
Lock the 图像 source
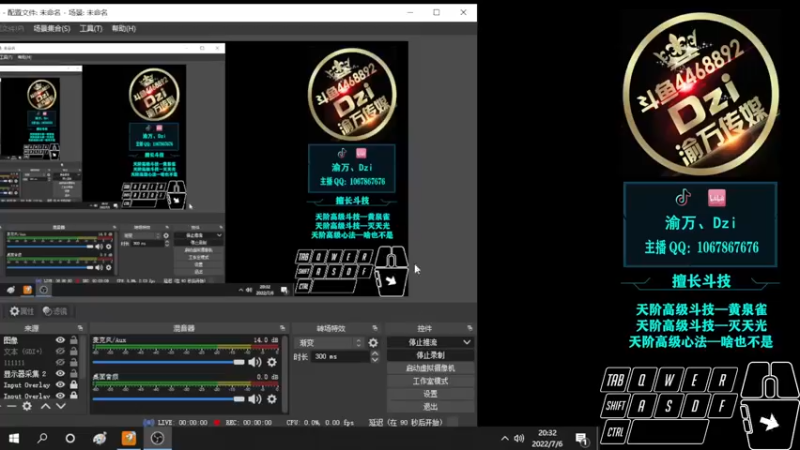click(x=74, y=340)
